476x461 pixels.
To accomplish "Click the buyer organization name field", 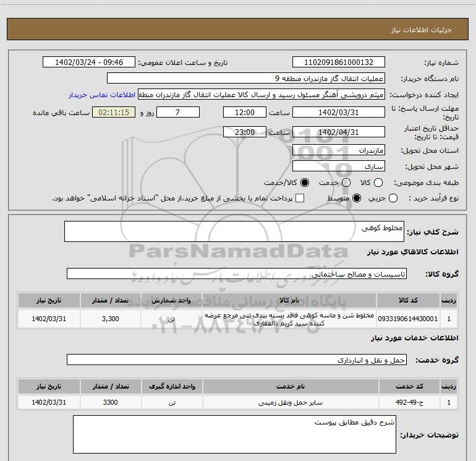I will coord(246,79).
